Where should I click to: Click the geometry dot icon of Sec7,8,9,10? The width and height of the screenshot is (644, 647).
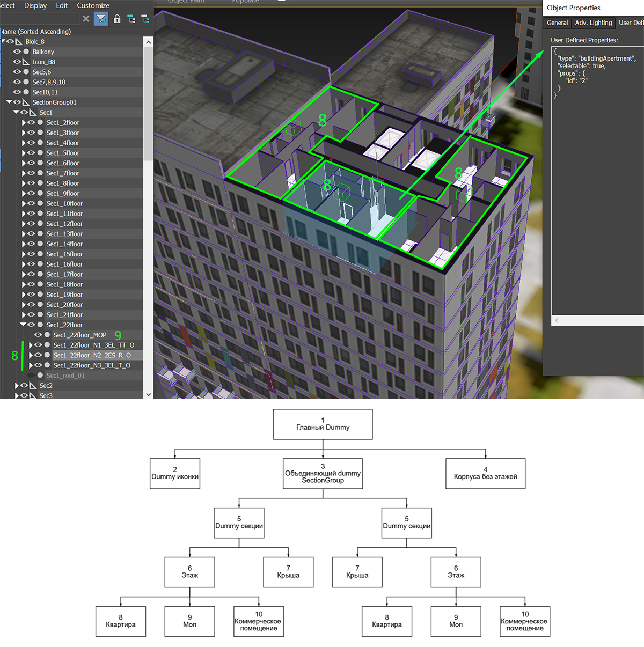click(x=26, y=82)
